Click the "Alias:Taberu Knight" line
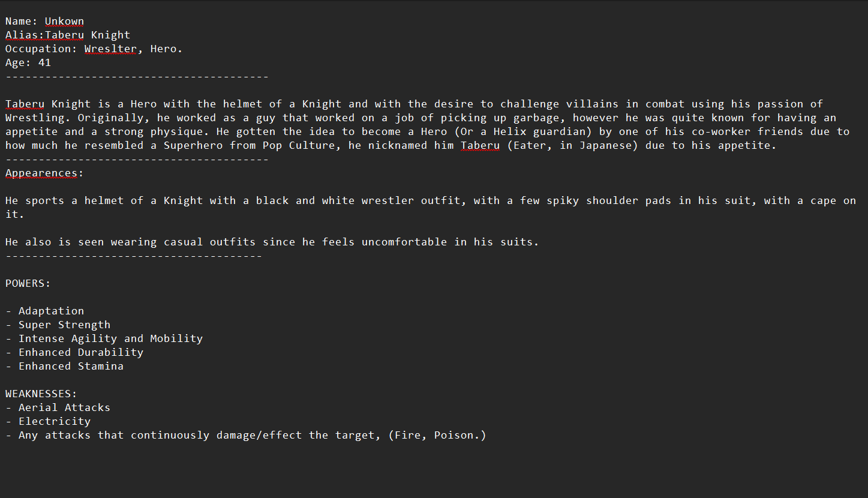868x498 pixels. coord(68,35)
